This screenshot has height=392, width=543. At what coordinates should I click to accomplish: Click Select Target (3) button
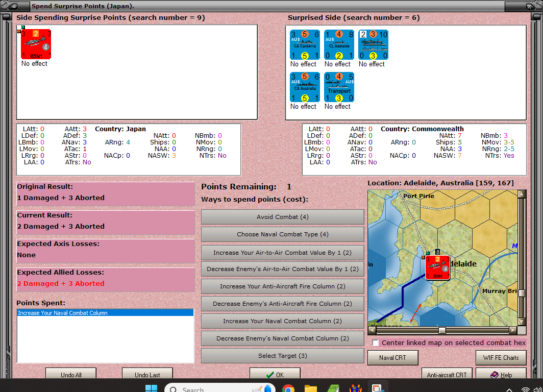click(x=283, y=355)
